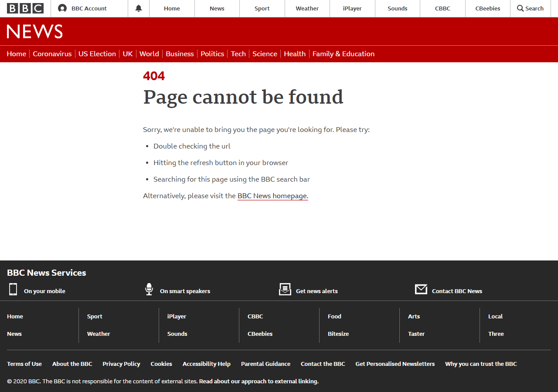Screen dimensions: 558x392
Task: Click footer Local link
Action: coord(495,316)
